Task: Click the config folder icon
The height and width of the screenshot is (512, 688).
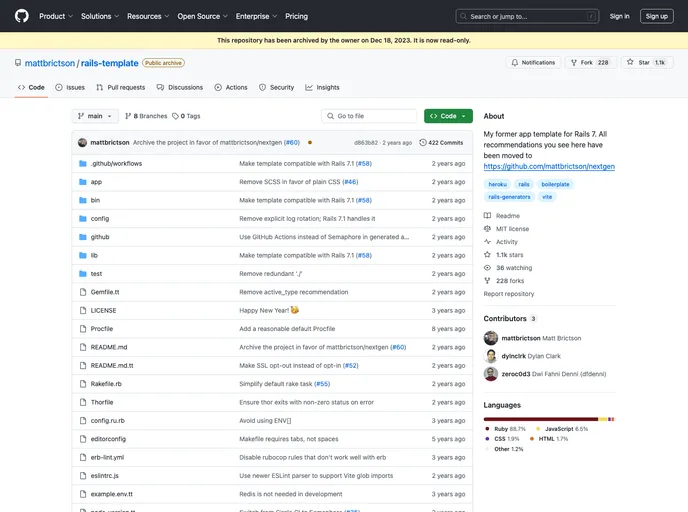Action: (x=82, y=219)
